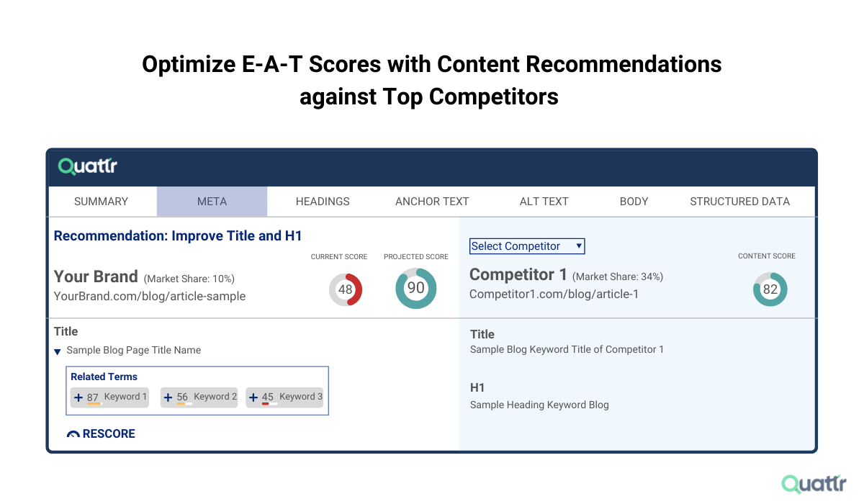Add Keyword 1 with the plus icon
Screen dimensions: 864x504
(78, 397)
